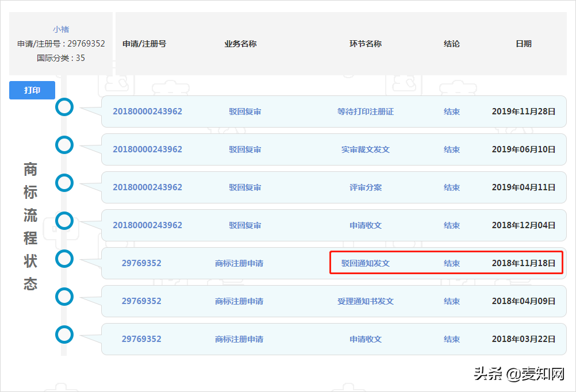Click 29769352 number in the last row

click(x=141, y=339)
